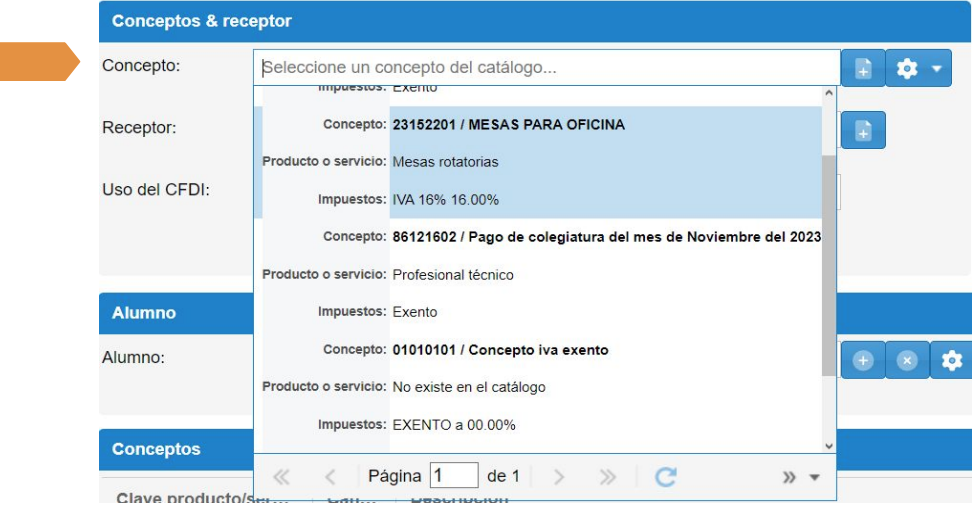The image size is (972, 505).
Task: Open the gear dropdown next to Concepto
Action: point(918,69)
